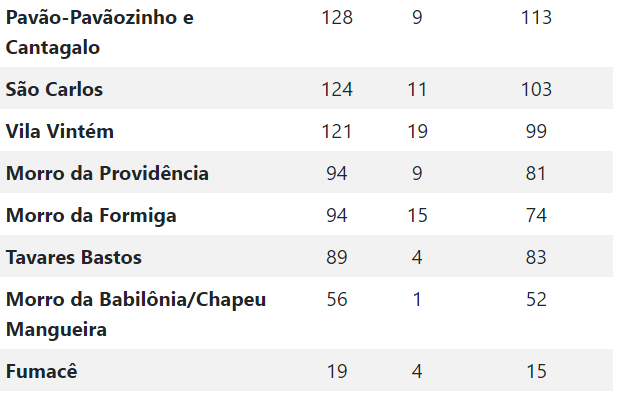Click value 124 in São Carlos row
622x395 pixels.
(x=337, y=89)
